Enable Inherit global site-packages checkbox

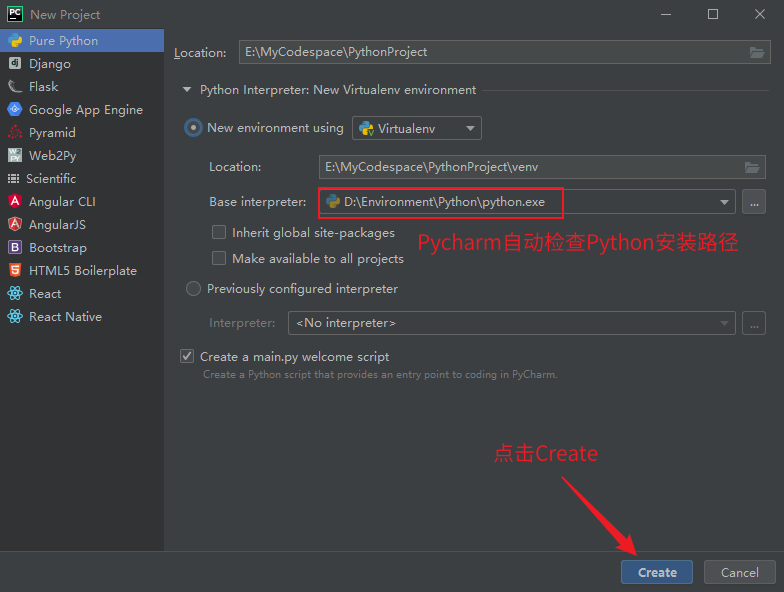[x=219, y=232]
